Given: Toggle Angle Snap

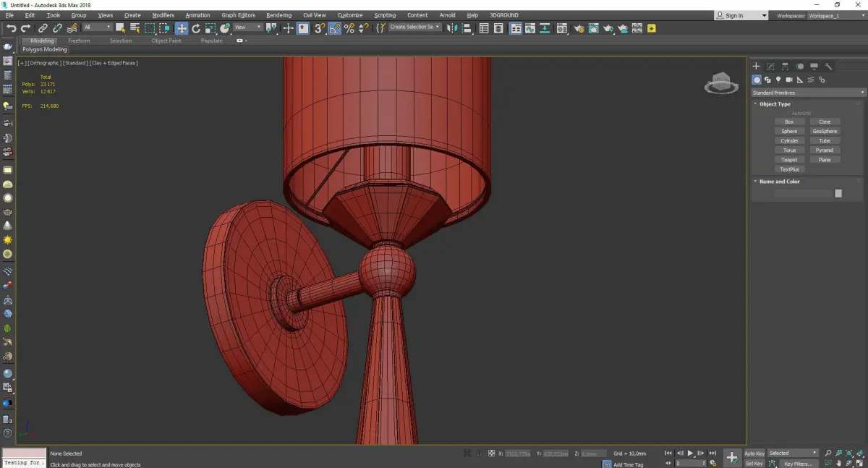Looking at the screenshot, I should tap(336, 28).
